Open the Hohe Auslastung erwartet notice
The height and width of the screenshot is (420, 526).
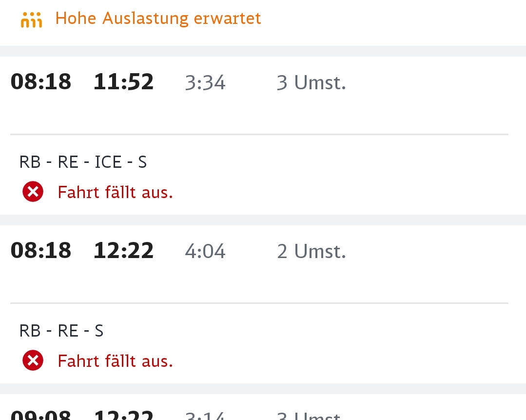tap(158, 18)
